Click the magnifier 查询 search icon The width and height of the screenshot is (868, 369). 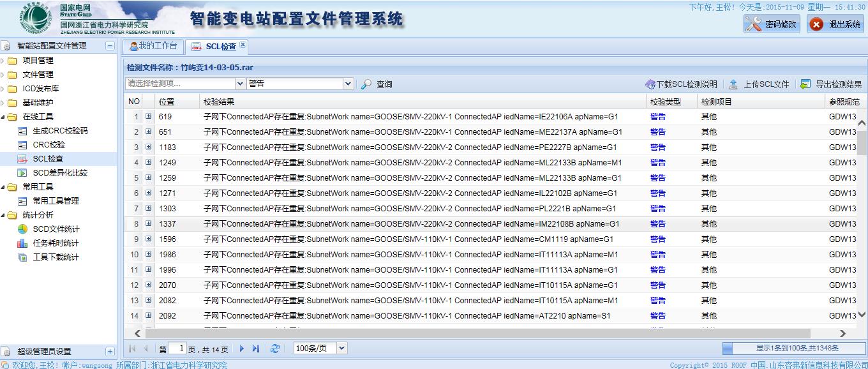click(x=366, y=84)
